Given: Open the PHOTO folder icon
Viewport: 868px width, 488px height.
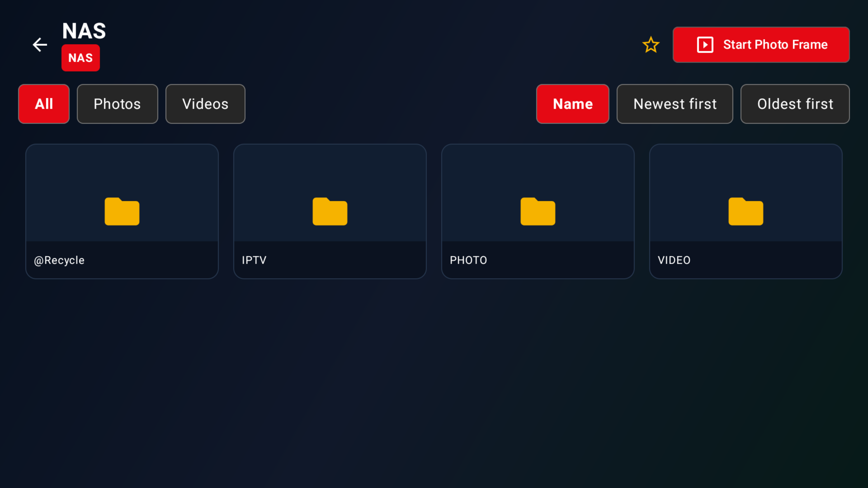Looking at the screenshot, I should (538, 211).
